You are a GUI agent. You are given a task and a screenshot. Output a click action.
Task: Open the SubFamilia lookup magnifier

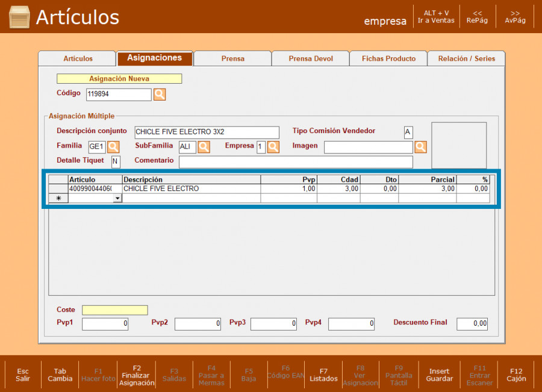[204, 146]
